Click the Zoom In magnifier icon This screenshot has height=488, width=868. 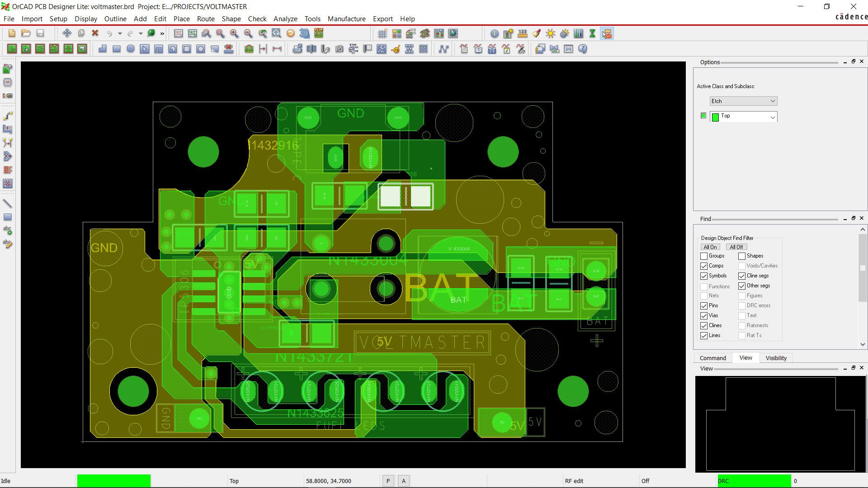point(234,33)
